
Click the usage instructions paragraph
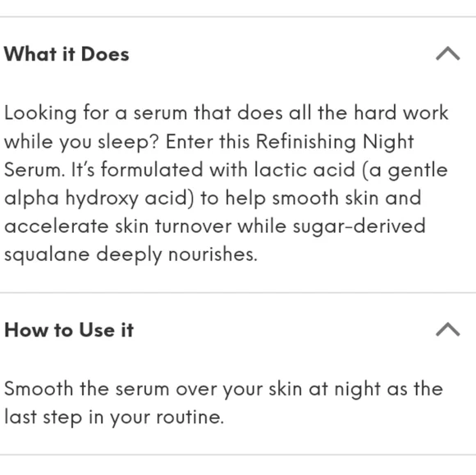point(224,403)
